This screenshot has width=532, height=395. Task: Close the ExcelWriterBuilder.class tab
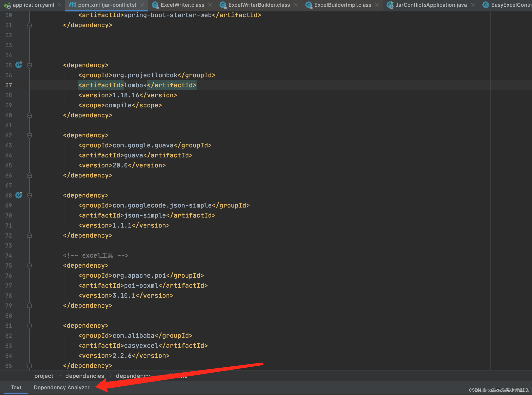pos(296,5)
